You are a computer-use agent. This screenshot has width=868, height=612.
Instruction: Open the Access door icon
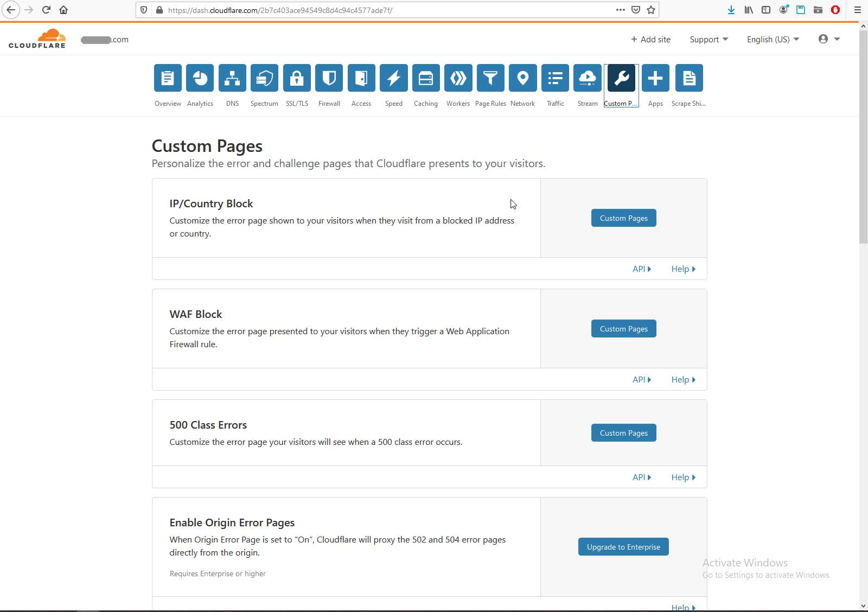tap(361, 78)
